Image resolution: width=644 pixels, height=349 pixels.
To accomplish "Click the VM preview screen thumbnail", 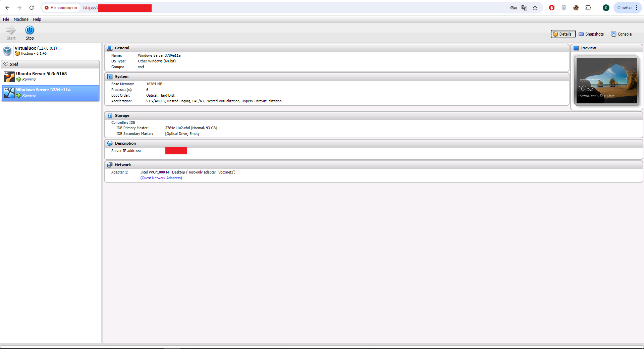I will click(x=606, y=81).
